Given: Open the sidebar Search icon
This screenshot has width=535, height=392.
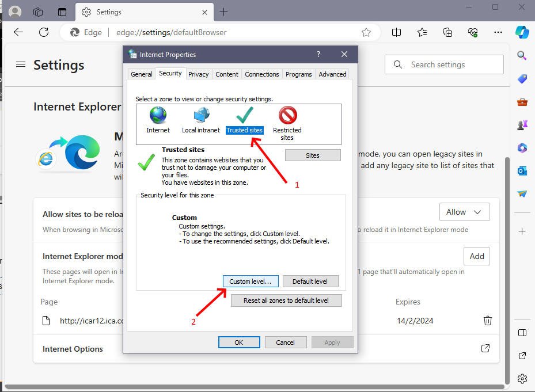Looking at the screenshot, I should (x=522, y=55).
